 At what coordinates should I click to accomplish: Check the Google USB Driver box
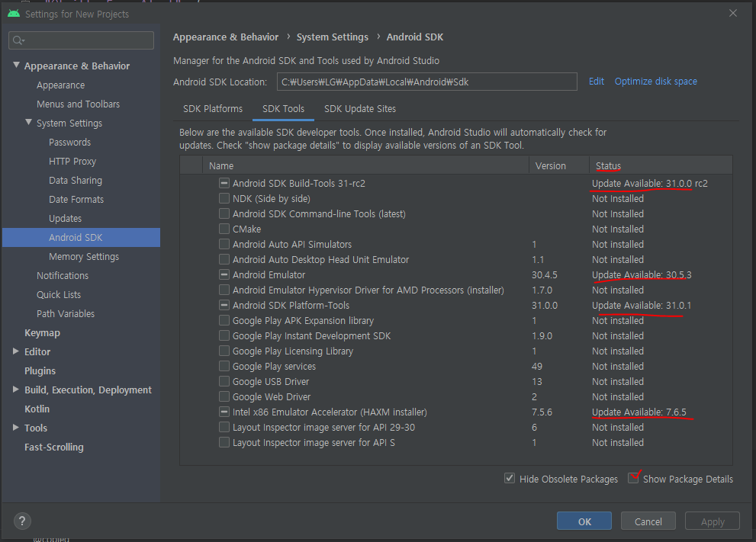pyautogui.click(x=224, y=382)
